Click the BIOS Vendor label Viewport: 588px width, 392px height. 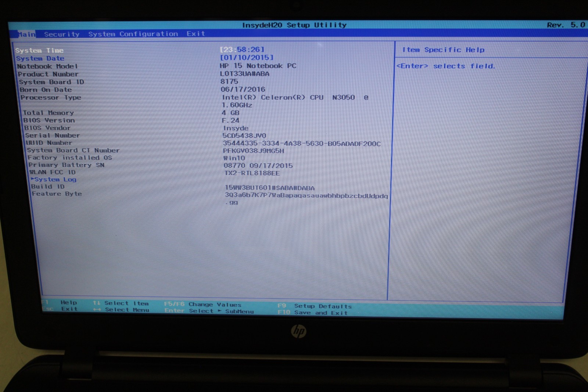tap(47, 128)
